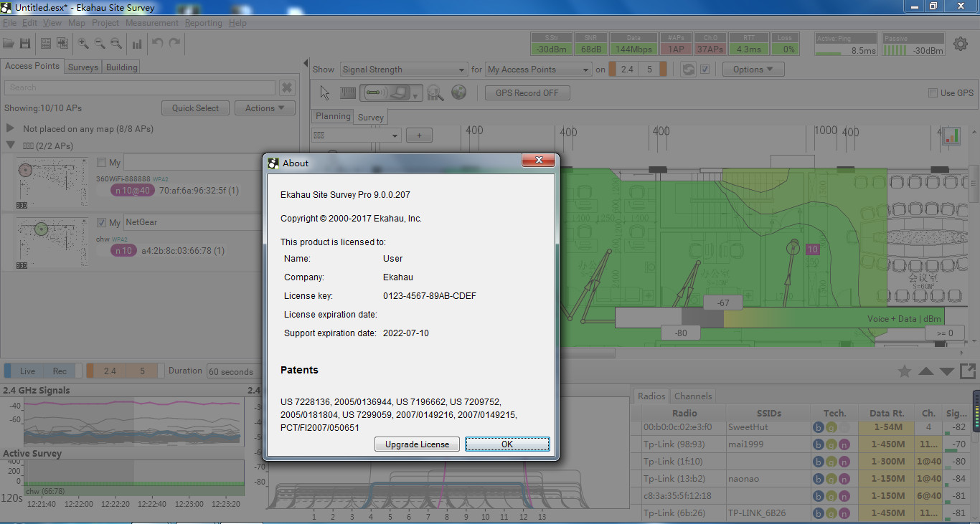The height and width of the screenshot is (524, 980).
Task: Toggle the 2.4 band beside Duration
Action: [109, 371]
